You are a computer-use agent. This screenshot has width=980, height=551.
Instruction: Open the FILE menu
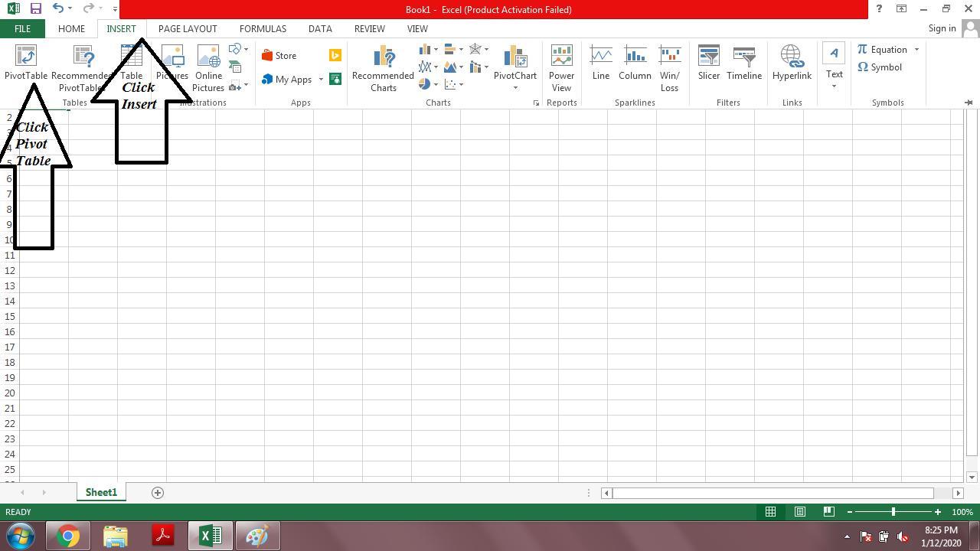pyautogui.click(x=22, y=28)
